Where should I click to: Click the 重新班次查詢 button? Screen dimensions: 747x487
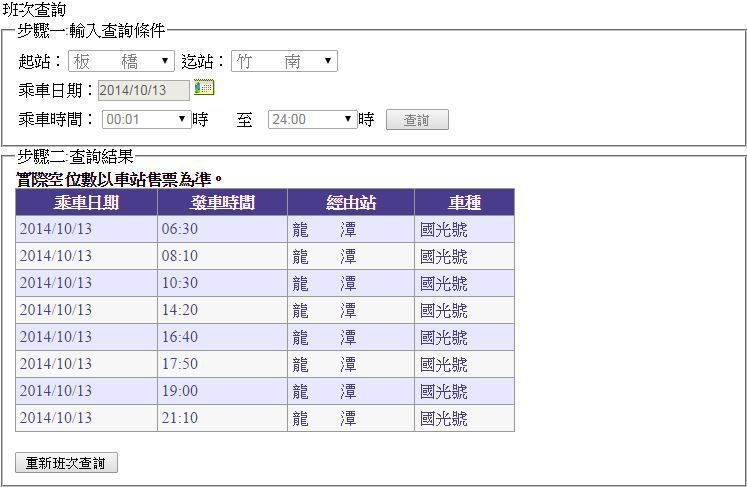(x=66, y=463)
